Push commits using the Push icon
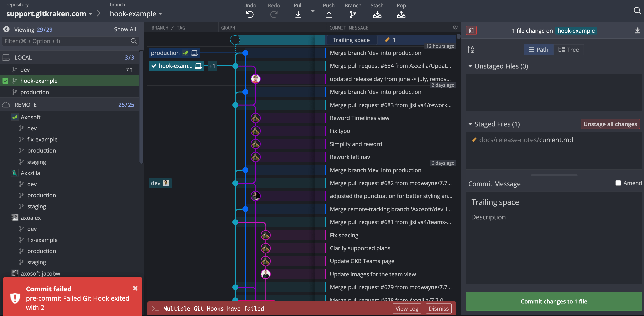Screen dimensions: 644x316 (x=329, y=14)
